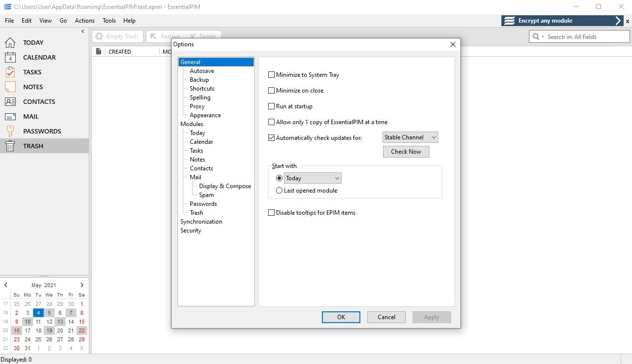The height and width of the screenshot is (364, 632).
Task: Click Cancel in the Options dialog
Action: [x=386, y=317]
